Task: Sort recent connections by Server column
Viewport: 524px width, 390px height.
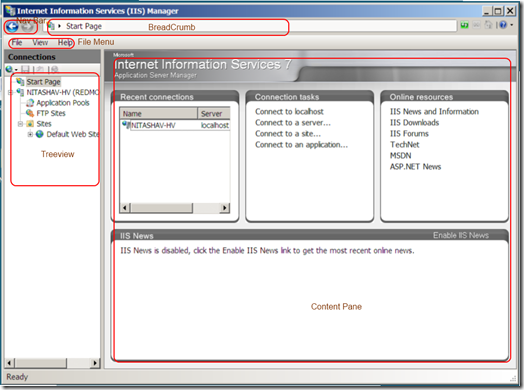Action: coord(214,114)
